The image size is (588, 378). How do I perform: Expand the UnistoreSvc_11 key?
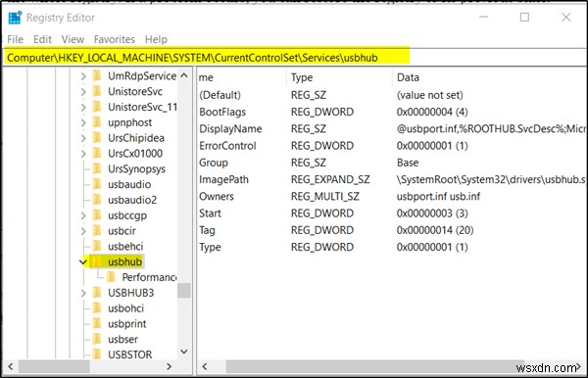point(83,107)
